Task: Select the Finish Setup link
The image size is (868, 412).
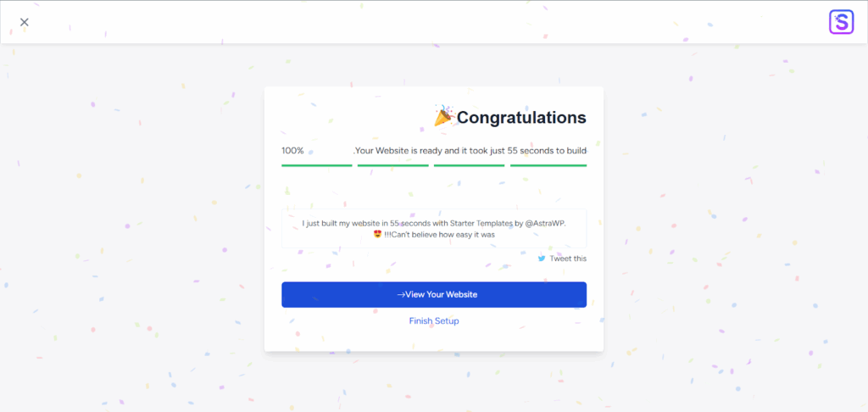Action: tap(434, 320)
